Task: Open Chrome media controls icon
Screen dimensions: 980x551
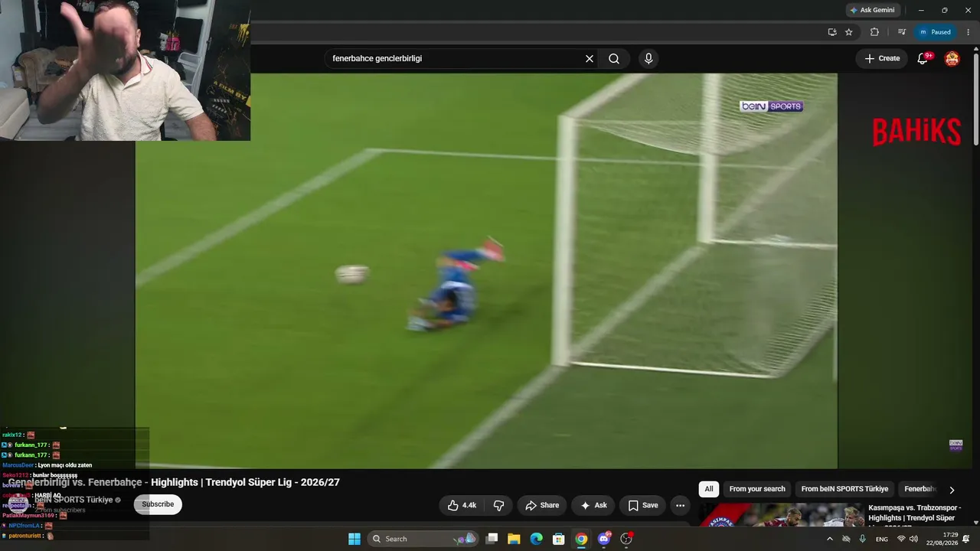Action: pos(901,32)
